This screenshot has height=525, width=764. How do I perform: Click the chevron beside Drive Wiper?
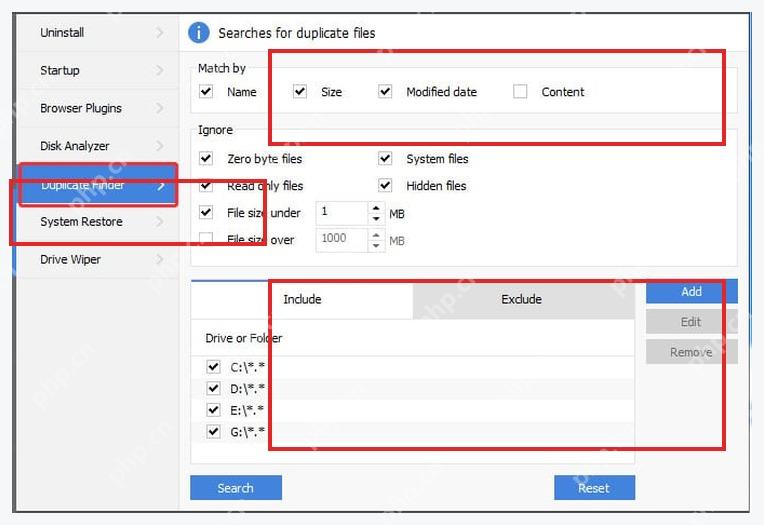point(159,259)
